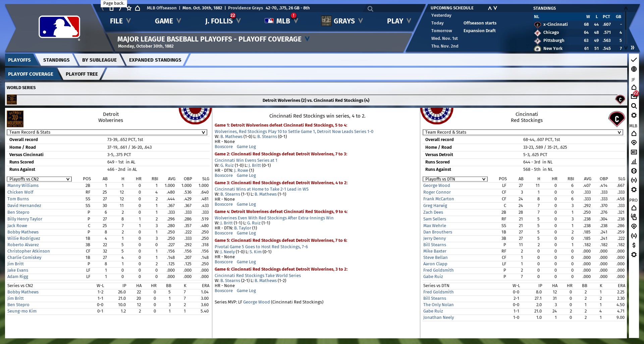Open the dollar sign finances icon
This screenshot has width=644, height=344.
634,245
